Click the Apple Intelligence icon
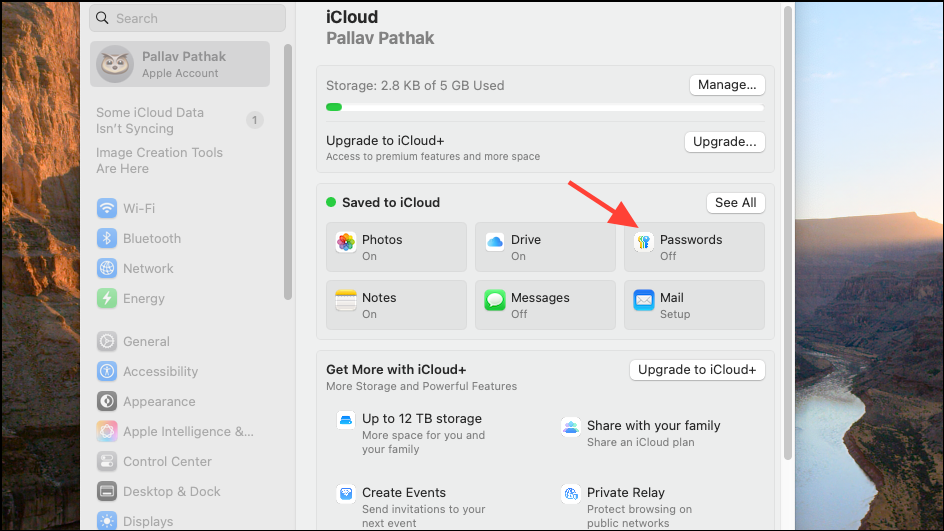This screenshot has width=944, height=531. coord(107,432)
